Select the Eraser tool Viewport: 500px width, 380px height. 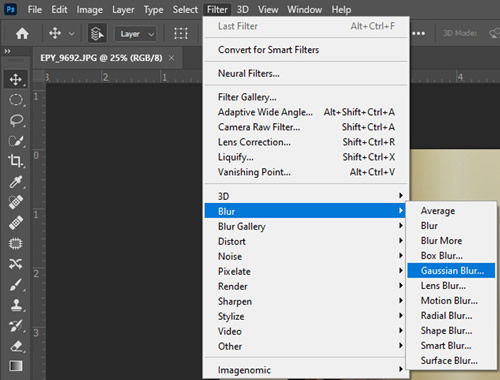coord(16,346)
